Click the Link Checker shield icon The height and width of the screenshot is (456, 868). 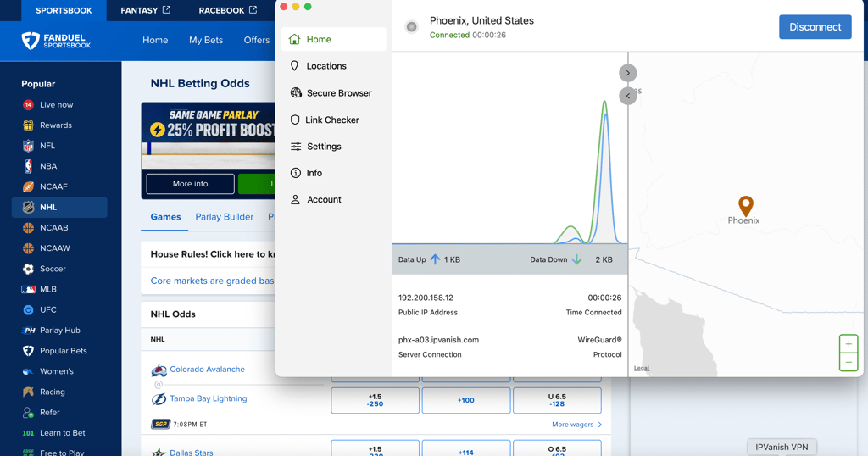[x=295, y=120]
